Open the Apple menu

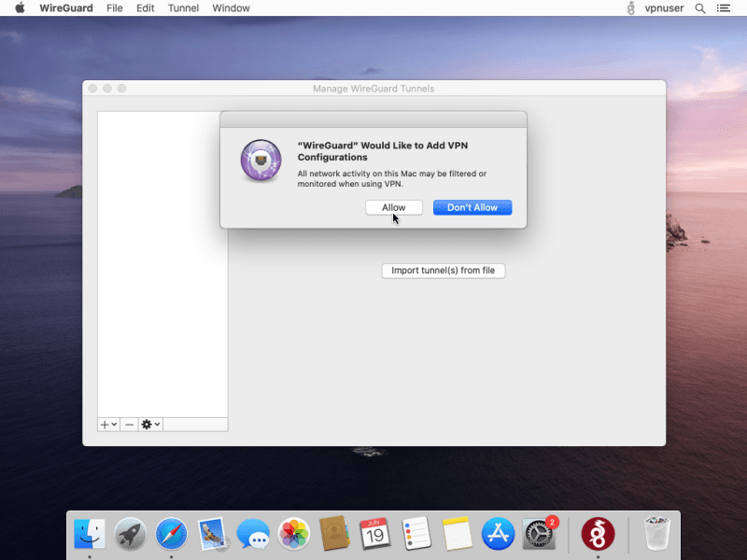tap(20, 8)
